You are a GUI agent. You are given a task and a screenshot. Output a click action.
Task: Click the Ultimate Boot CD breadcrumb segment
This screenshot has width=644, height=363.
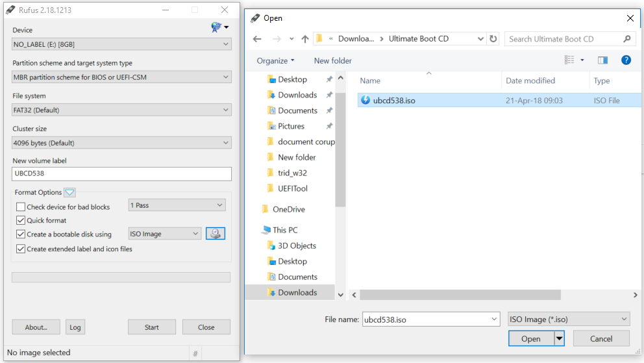419,38
